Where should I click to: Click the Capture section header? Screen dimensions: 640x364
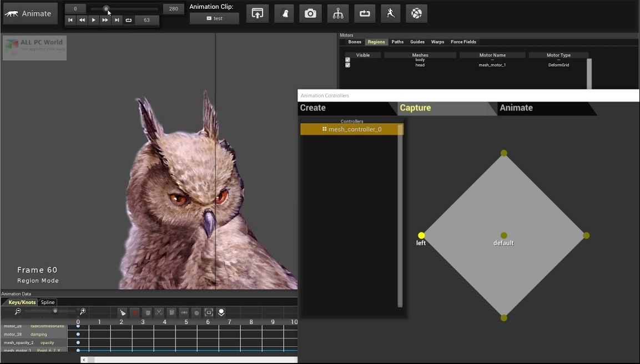(x=415, y=108)
